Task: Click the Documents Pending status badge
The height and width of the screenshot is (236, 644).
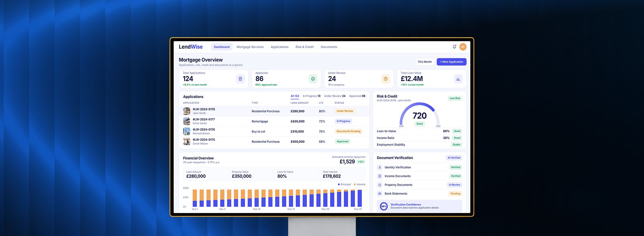Action: 348,131
